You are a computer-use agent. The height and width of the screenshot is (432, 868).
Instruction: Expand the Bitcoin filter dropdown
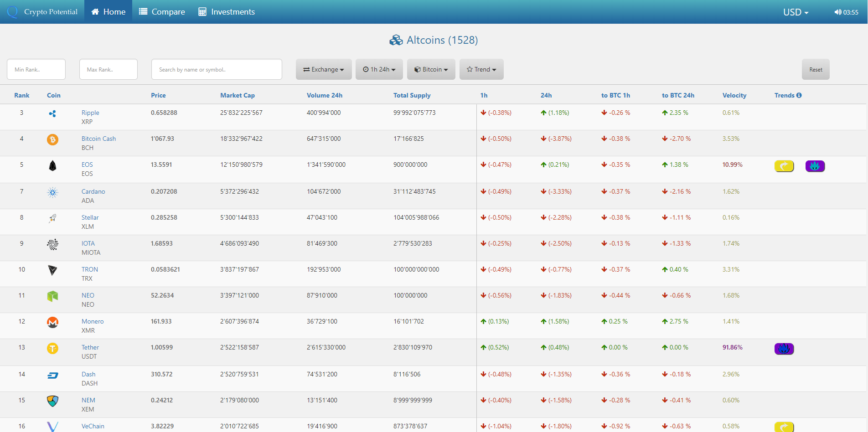pyautogui.click(x=431, y=69)
